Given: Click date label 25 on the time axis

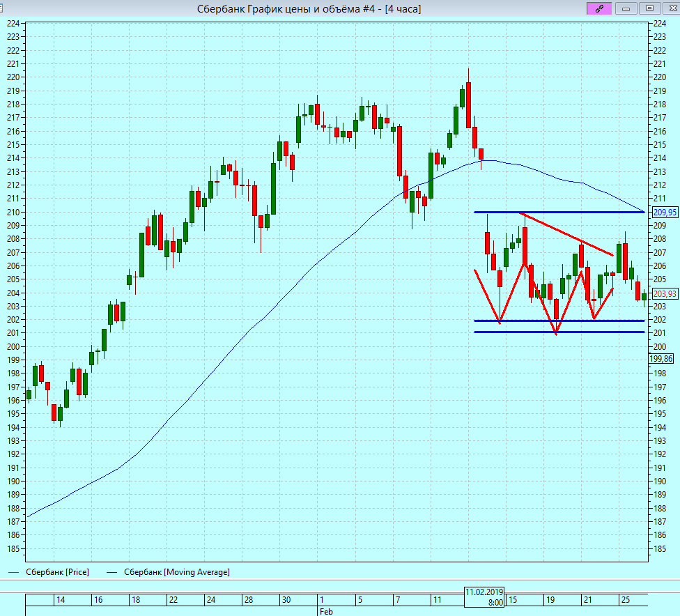Looking at the screenshot, I should click(626, 600).
